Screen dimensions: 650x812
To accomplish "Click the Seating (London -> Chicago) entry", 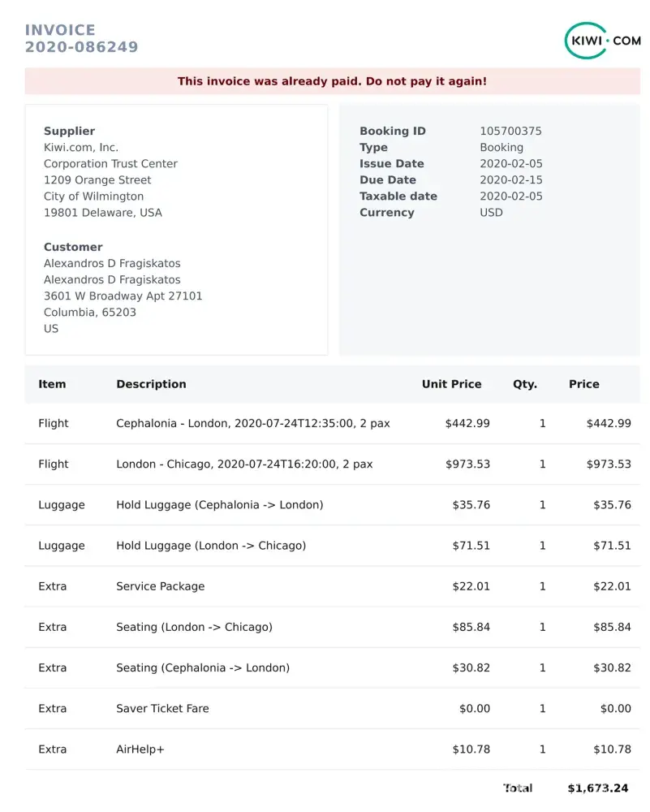I will (194, 627).
